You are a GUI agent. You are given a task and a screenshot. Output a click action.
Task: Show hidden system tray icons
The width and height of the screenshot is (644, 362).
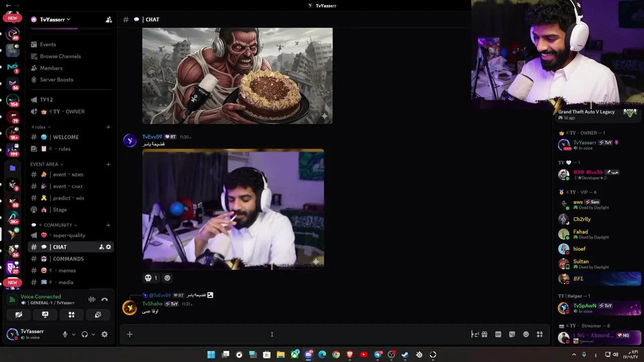(x=574, y=354)
